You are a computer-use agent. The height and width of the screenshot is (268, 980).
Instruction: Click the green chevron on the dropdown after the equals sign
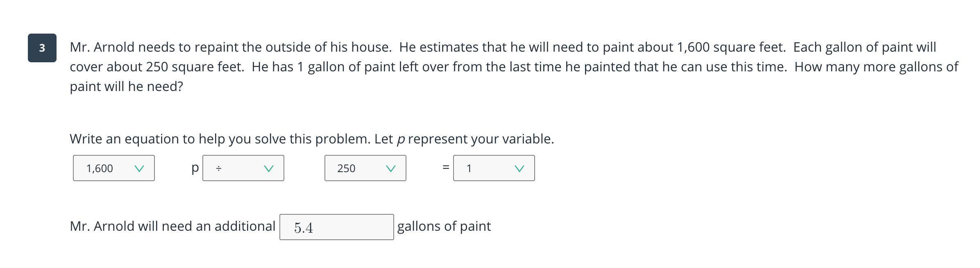tap(519, 168)
